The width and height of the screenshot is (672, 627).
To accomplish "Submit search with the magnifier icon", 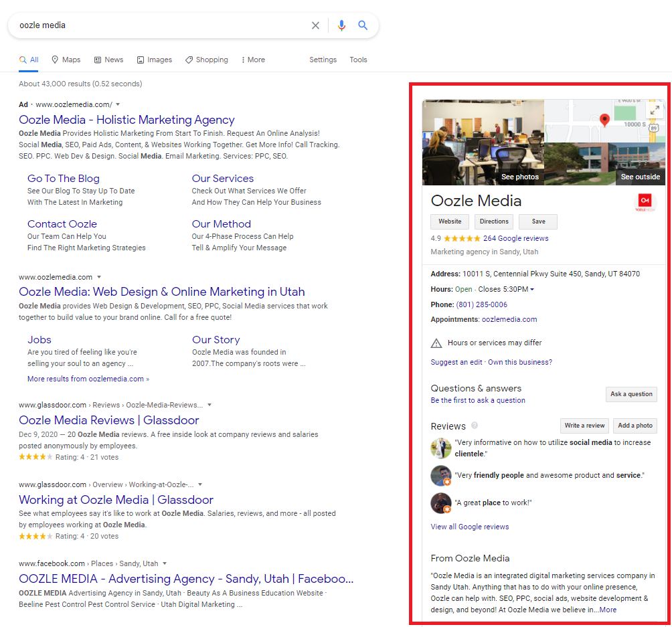I will 363,25.
